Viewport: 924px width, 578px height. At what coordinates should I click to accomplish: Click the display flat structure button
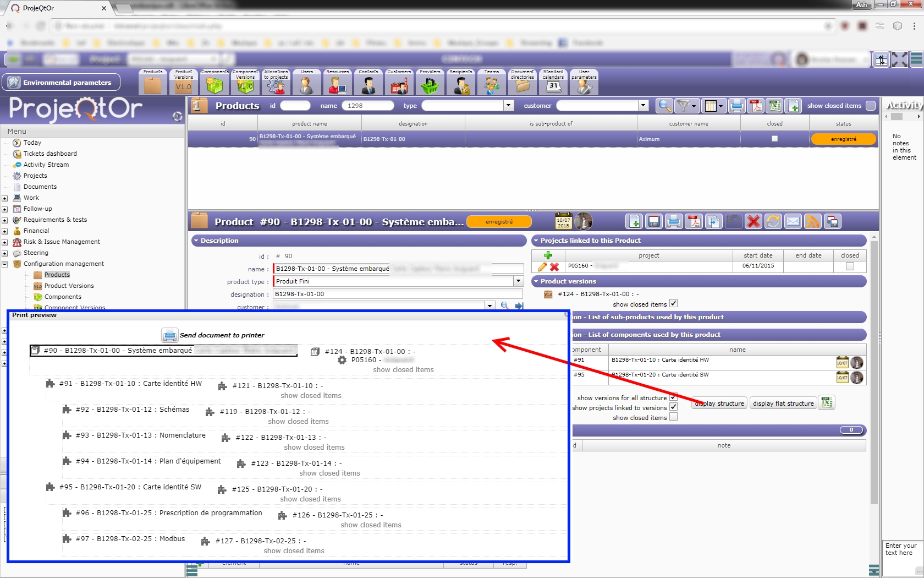[783, 403]
